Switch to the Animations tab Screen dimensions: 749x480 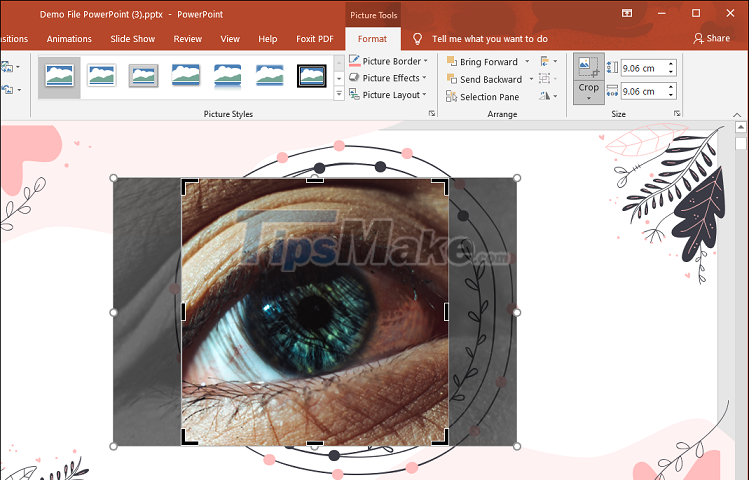pos(69,39)
